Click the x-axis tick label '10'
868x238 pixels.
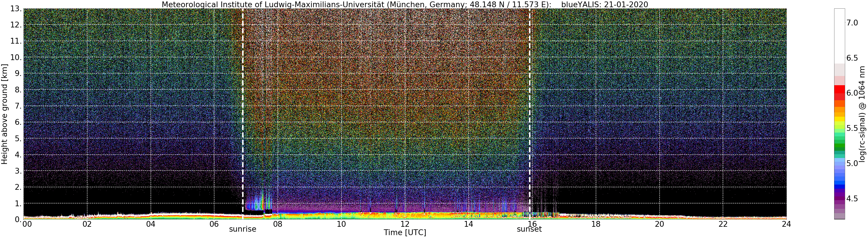click(341, 224)
